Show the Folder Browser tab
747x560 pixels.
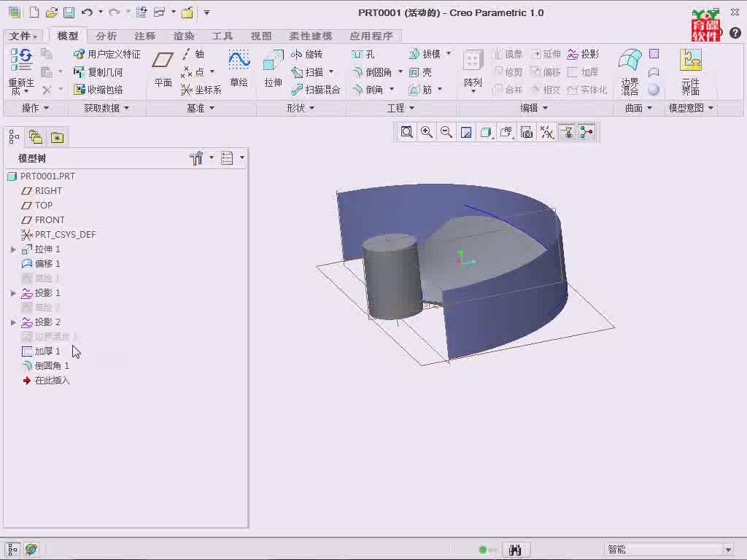pyautogui.click(x=36, y=137)
